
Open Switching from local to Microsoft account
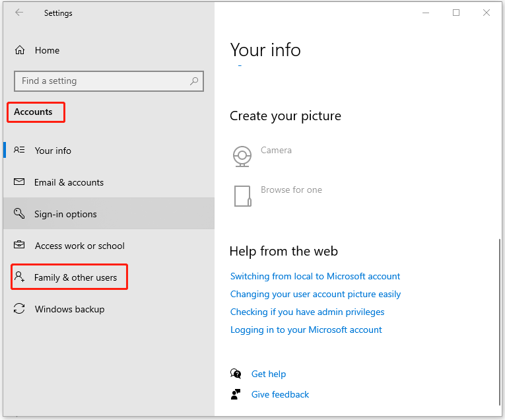(315, 276)
